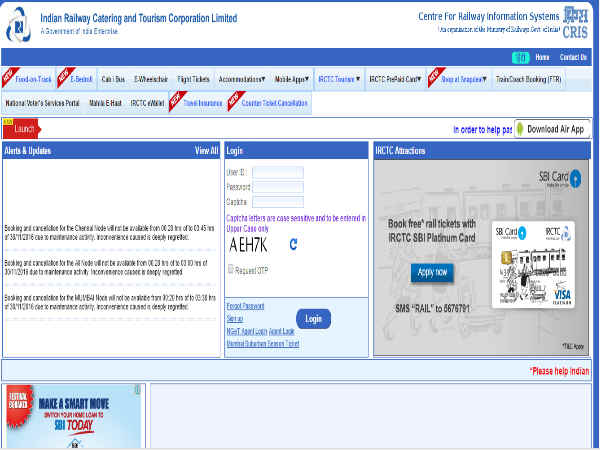
Task: Enable the Request OTP checkbox
Action: 230,269
